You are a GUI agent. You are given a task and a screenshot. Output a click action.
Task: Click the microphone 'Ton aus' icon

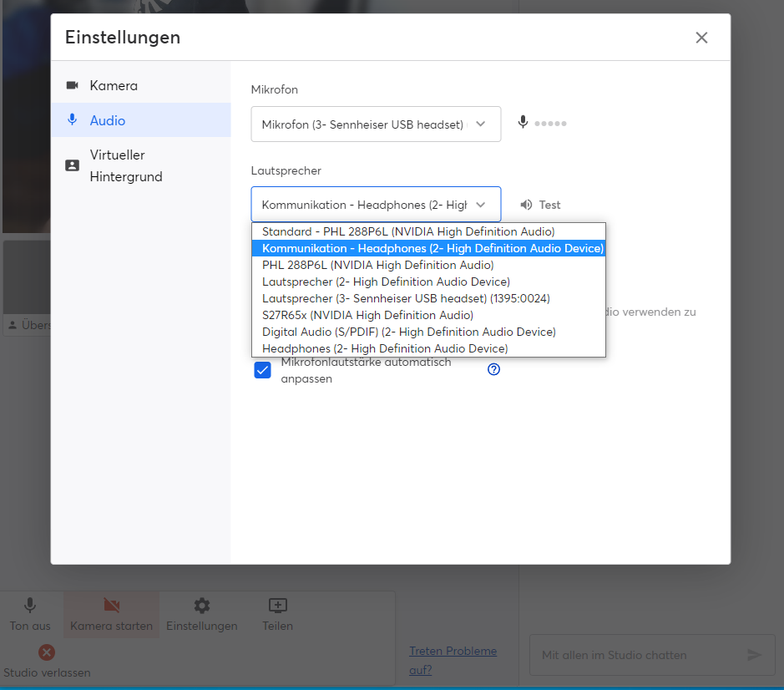pyautogui.click(x=30, y=606)
